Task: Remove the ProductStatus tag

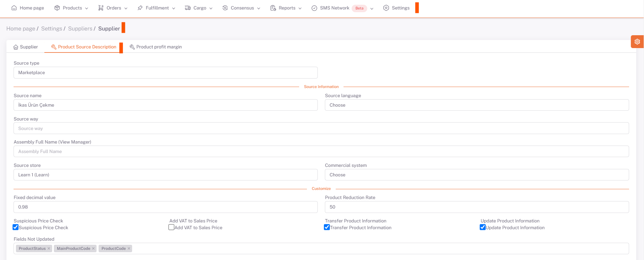Action: 49,248
